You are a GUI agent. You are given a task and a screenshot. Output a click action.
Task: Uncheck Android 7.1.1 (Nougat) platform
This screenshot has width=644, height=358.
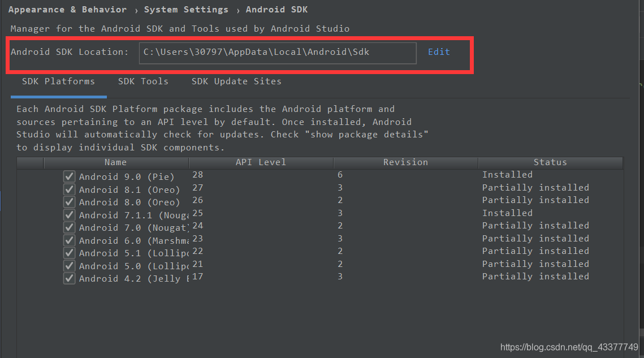(x=69, y=215)
